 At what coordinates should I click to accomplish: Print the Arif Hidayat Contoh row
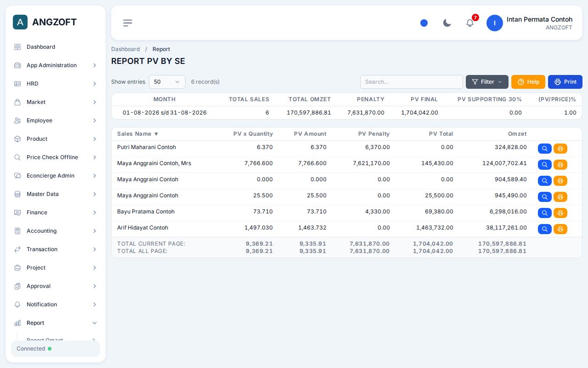point(560,229)
